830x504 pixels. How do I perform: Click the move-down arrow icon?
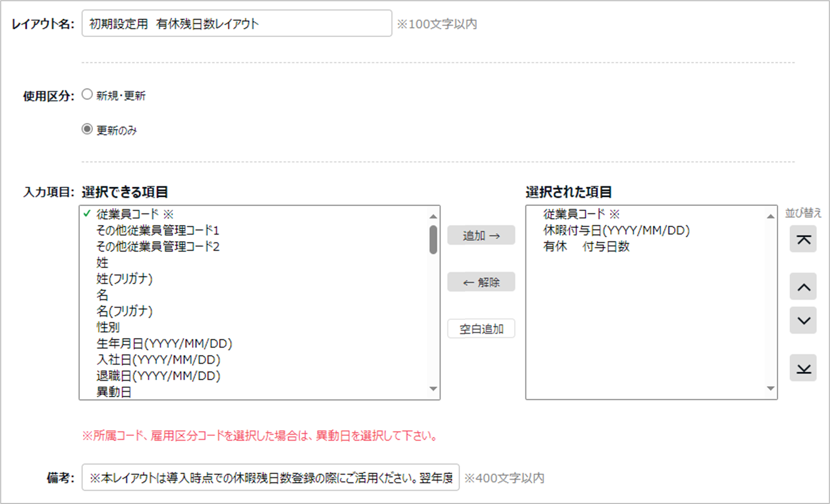click(x=803, y=321)
